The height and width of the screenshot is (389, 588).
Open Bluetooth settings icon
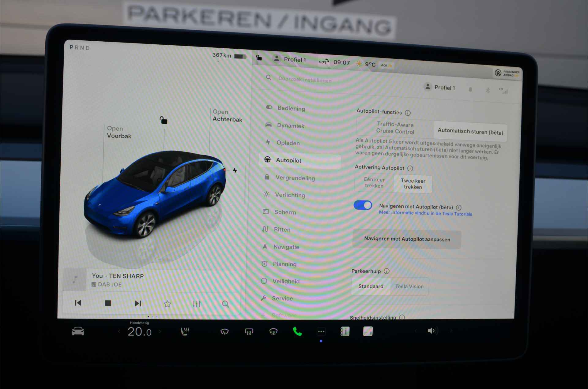click(488, 90)
